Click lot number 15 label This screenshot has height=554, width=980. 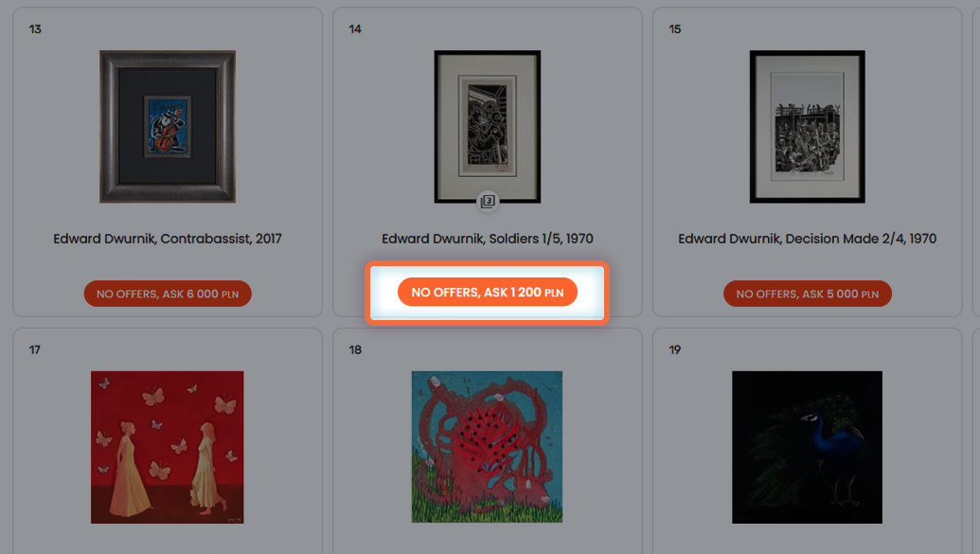pos(675,29)
